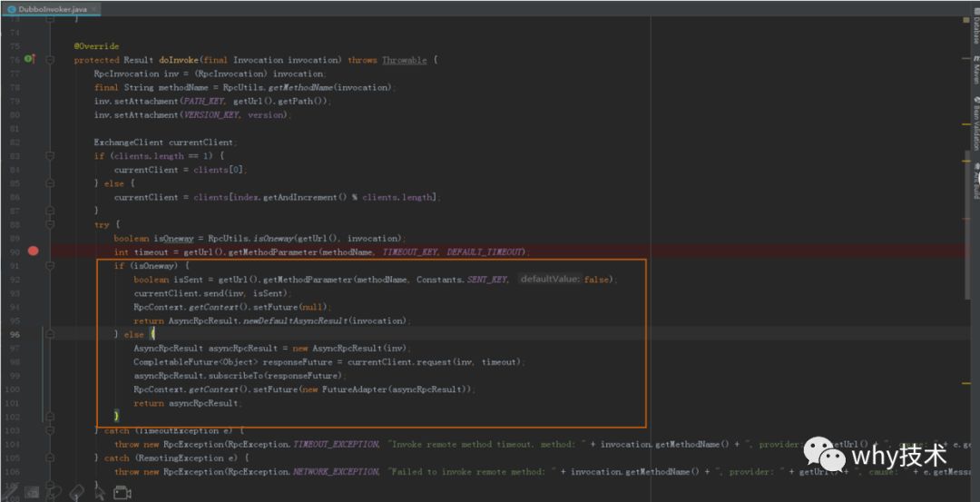Fold the if clients.length block at line 83
The image size is (980, 502).
point(49,155)
